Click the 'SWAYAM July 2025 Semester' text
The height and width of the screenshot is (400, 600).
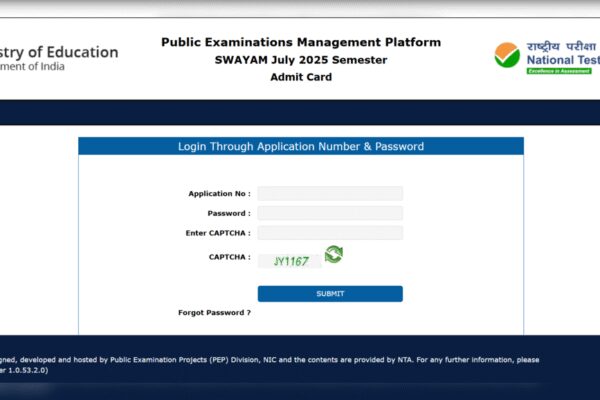tap(301, 60)
